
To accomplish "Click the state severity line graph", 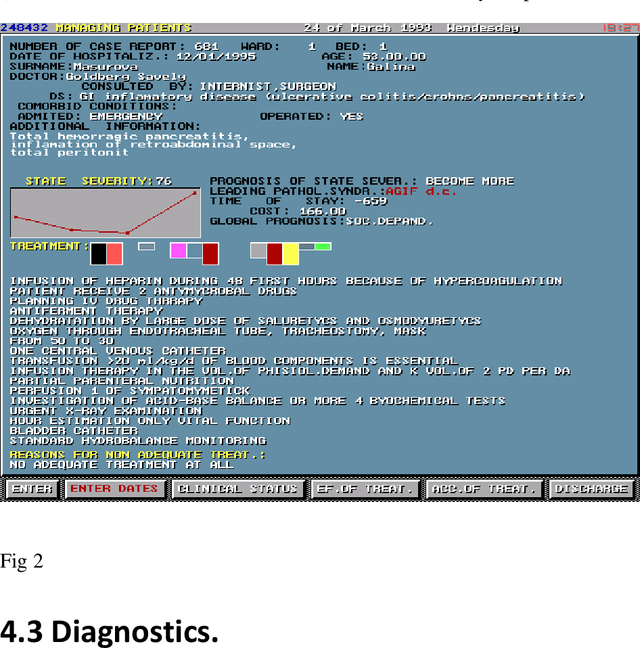I will coord(104,211).
